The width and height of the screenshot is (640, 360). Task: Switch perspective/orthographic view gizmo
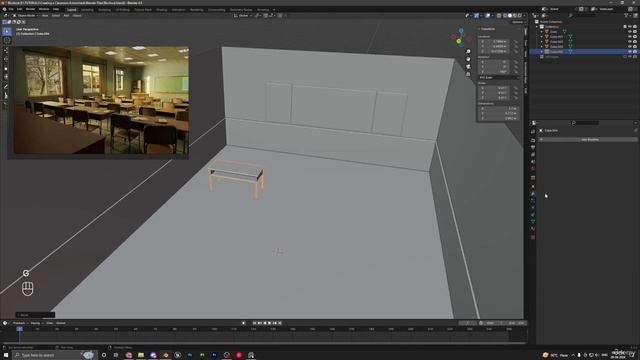tap(468, 74)
